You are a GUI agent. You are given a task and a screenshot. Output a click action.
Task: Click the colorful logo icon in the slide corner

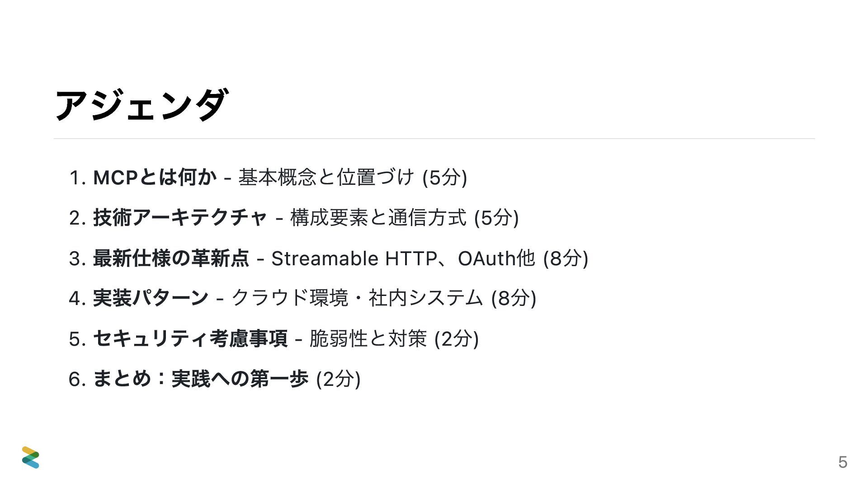pos(30,457)
